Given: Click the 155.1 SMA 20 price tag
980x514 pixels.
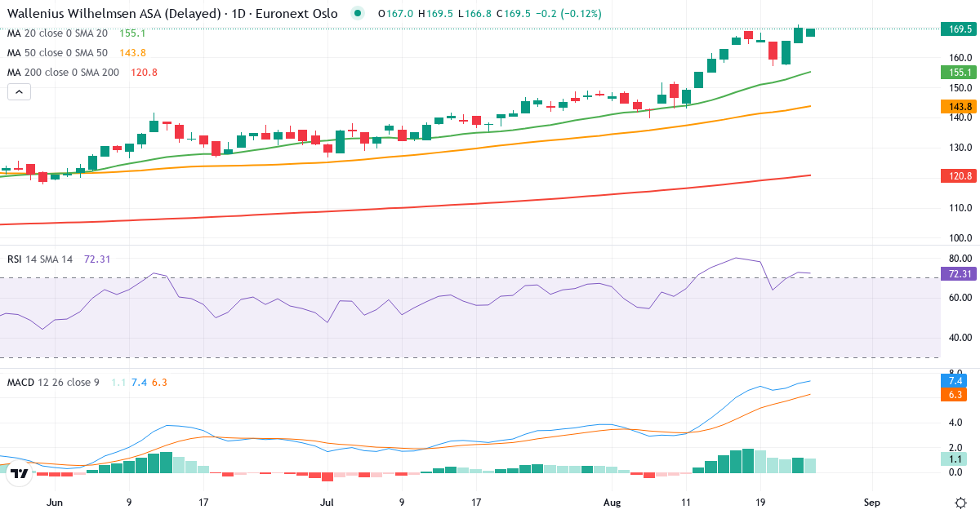Looking at the screenshot, I should click(958, 72).
